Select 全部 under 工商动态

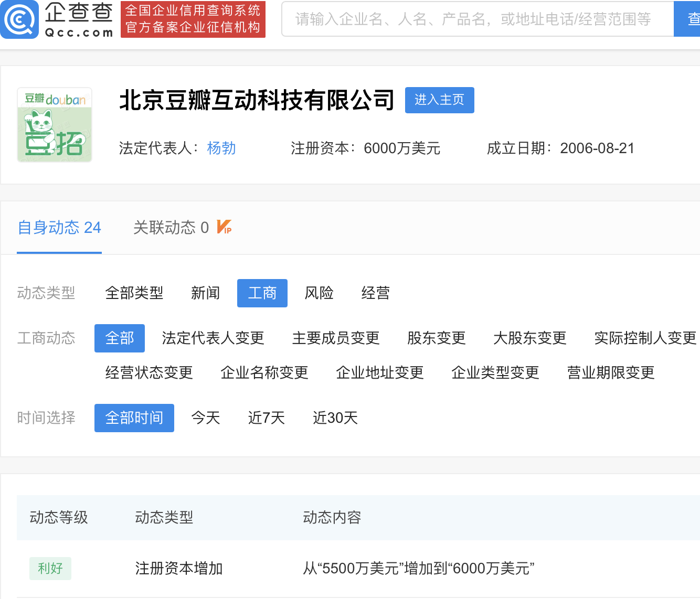(x=120, y=338)
